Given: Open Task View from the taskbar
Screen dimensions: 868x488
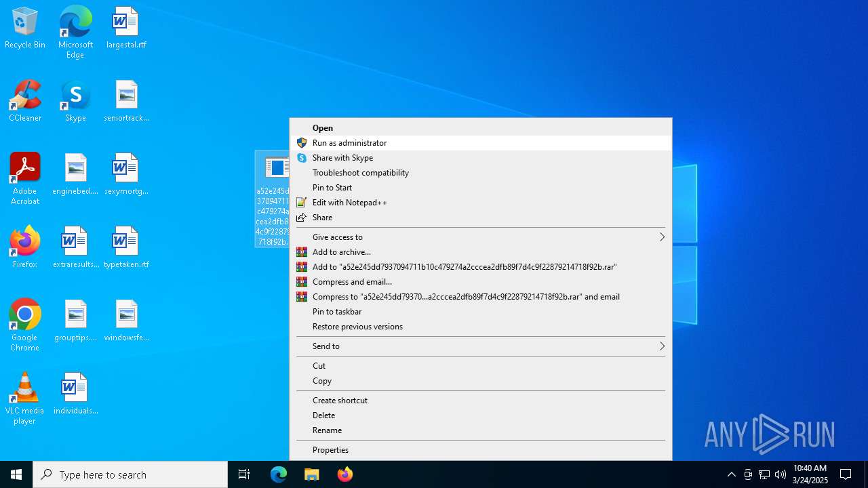Looking at the screenshot, I should coord(244,474).
